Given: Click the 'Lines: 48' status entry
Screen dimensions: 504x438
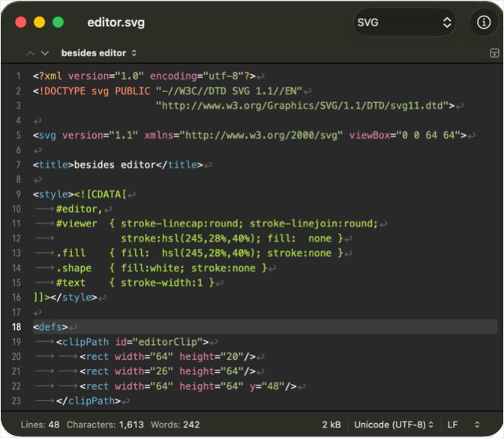Looking at the screenshot, I should coord(40,424).
